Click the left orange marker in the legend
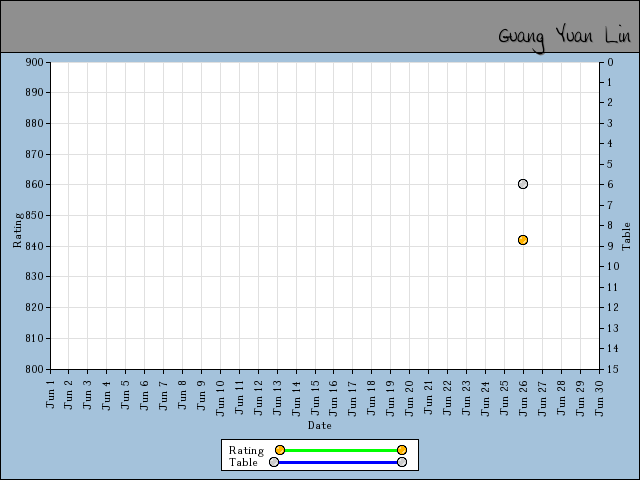 pos(280,450)
